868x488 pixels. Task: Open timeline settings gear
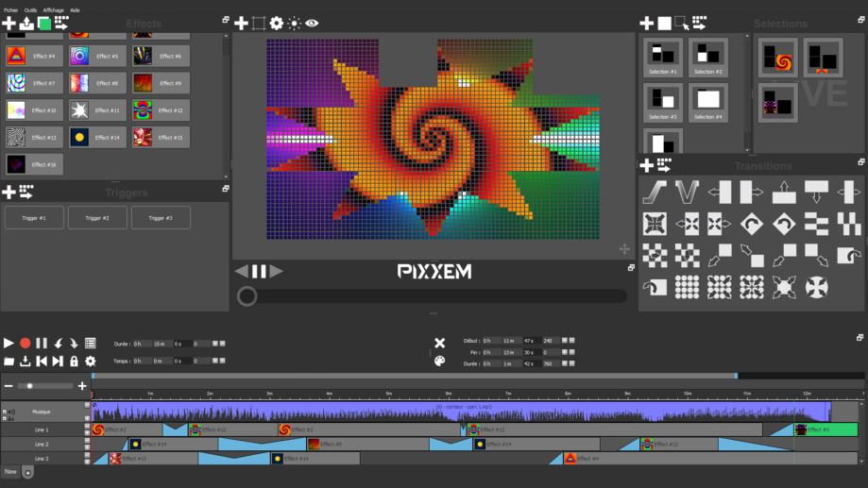pyautogui.click(x=91, y=361)
